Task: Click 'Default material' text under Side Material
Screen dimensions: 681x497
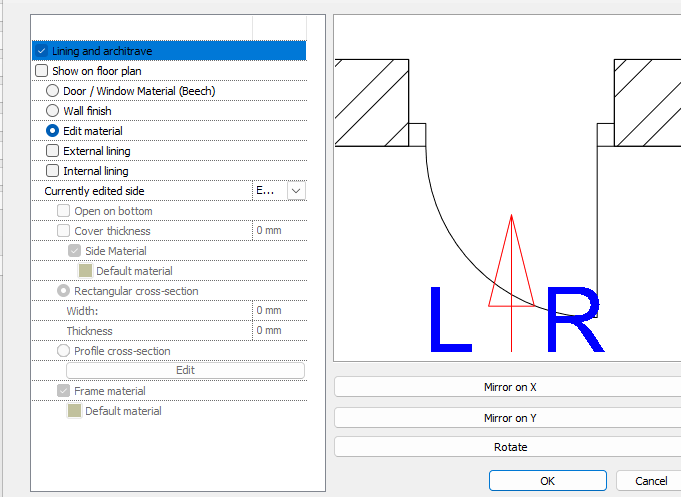Action: pyautogui.click(x=134, y=271)
